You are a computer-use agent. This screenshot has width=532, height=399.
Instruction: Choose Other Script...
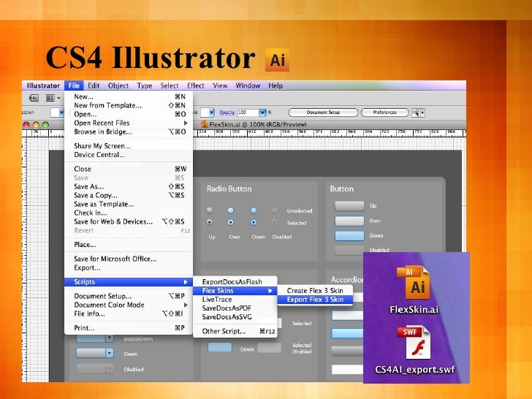pyautogui.click(x=235, y=331)
